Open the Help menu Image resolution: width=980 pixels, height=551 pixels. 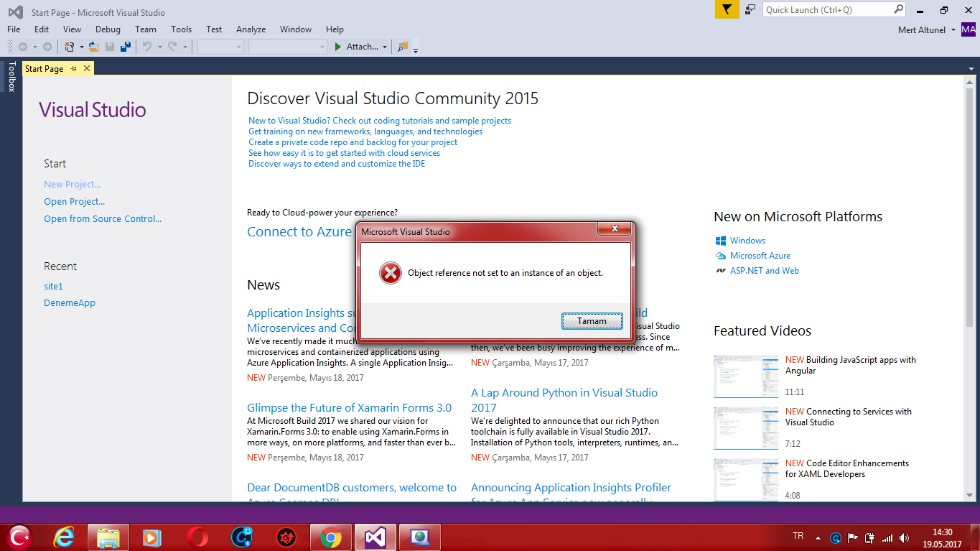point(335,29)
